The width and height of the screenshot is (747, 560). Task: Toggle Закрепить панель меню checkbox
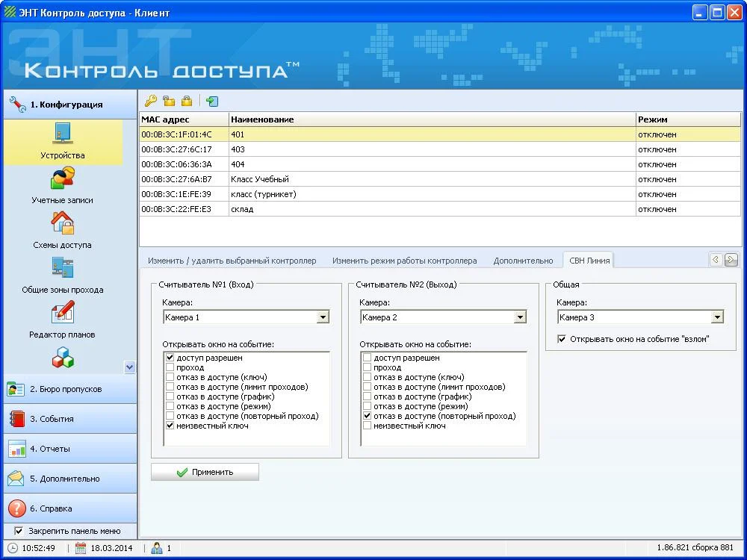[x=19, y=531]
